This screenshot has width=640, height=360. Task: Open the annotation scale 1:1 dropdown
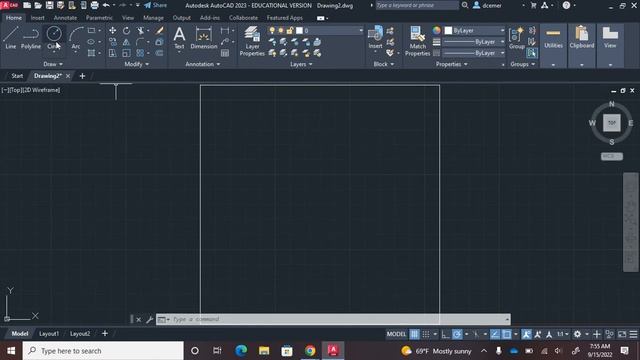click(x=563, y=334)
